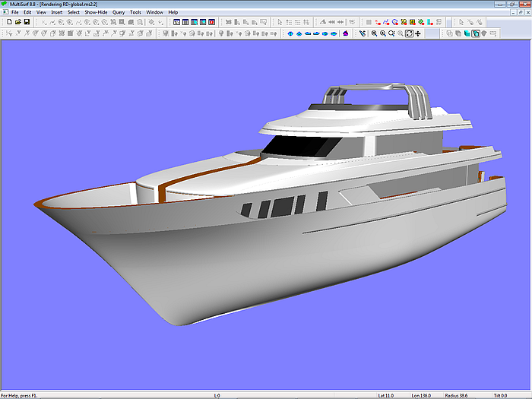
Task: Select the Pan four-arrow icon
Action: pyautogui.click(x=418, y=33)
